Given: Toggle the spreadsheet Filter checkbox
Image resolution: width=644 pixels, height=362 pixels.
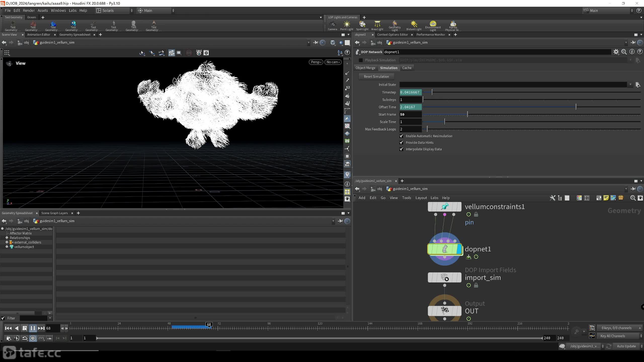Looking at the screenshot, I should point(3,318).
